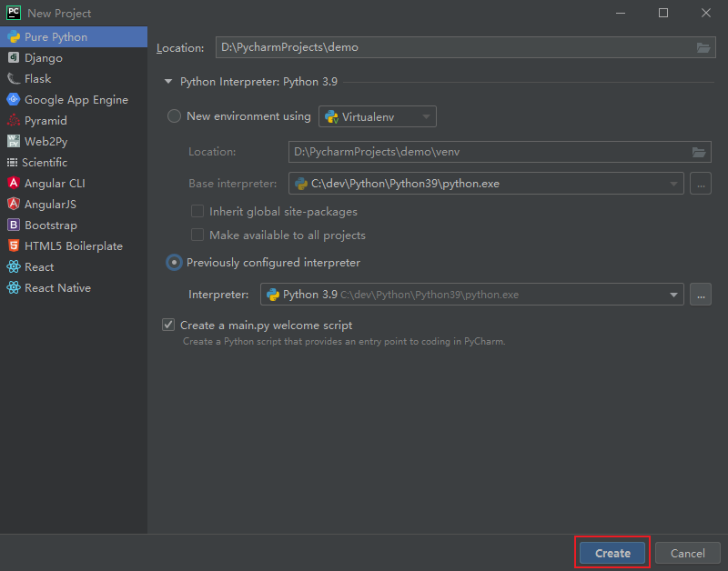
Task: Click ellipsis button beside Interpreter combo
Action: [701, 295]
